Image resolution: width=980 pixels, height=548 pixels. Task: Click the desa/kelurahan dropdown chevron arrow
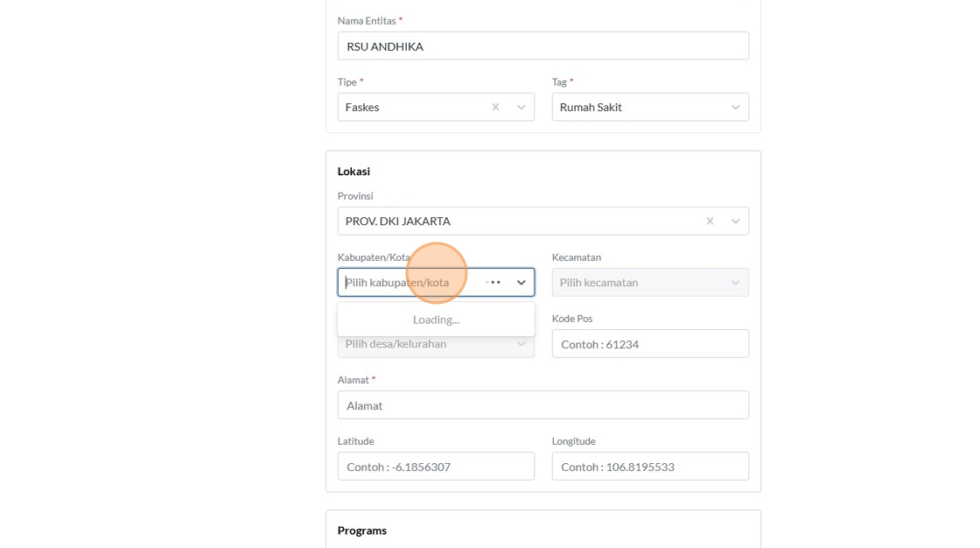tap(521, 344)
